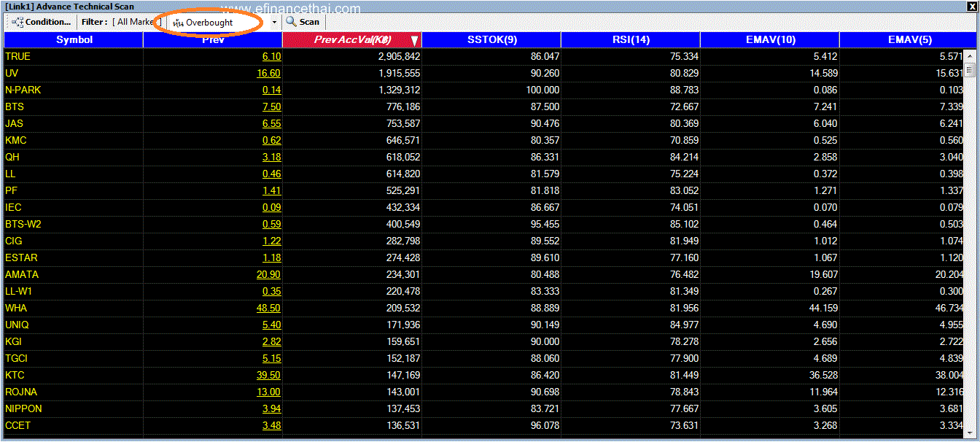Click UV accumulated value 1,915,555
The width and height of the screenshot is (980, 442).
click(x=399, y=73)
